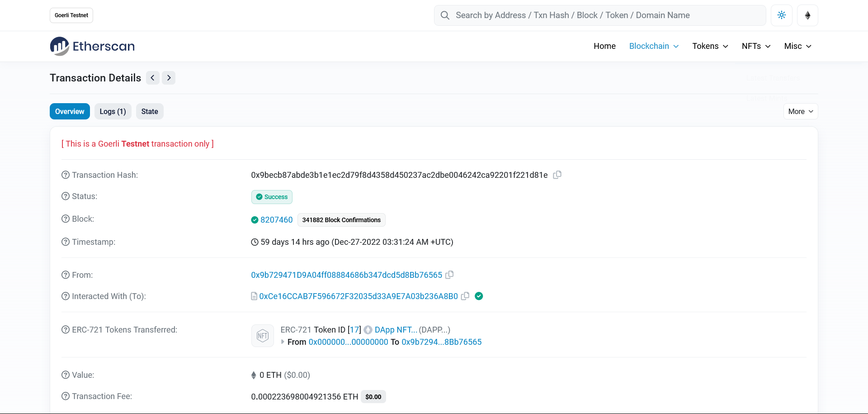Open the Ethereum network selector icon
The height and width of the screenshot is (414, 868).
807,15
